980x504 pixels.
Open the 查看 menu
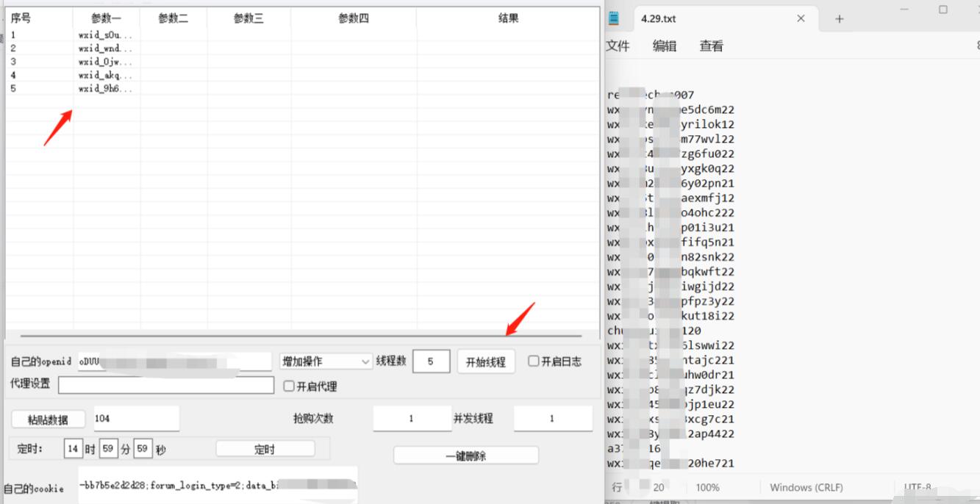(x=711, y=46)
